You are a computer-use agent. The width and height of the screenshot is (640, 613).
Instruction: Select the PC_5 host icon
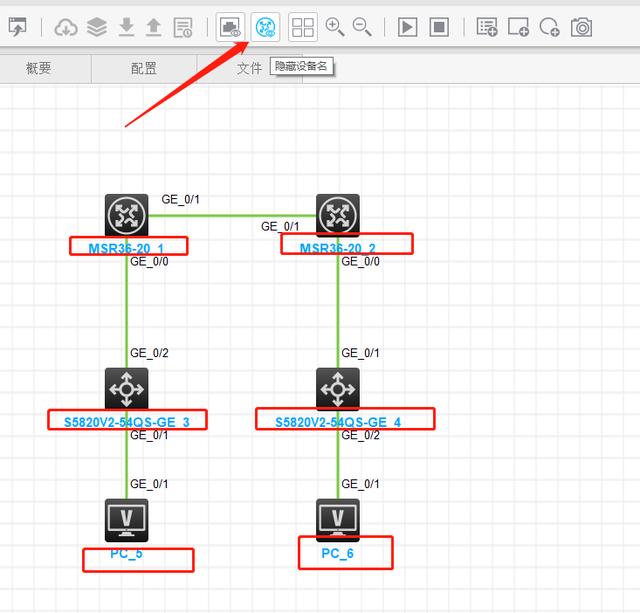tap(127, 520)
